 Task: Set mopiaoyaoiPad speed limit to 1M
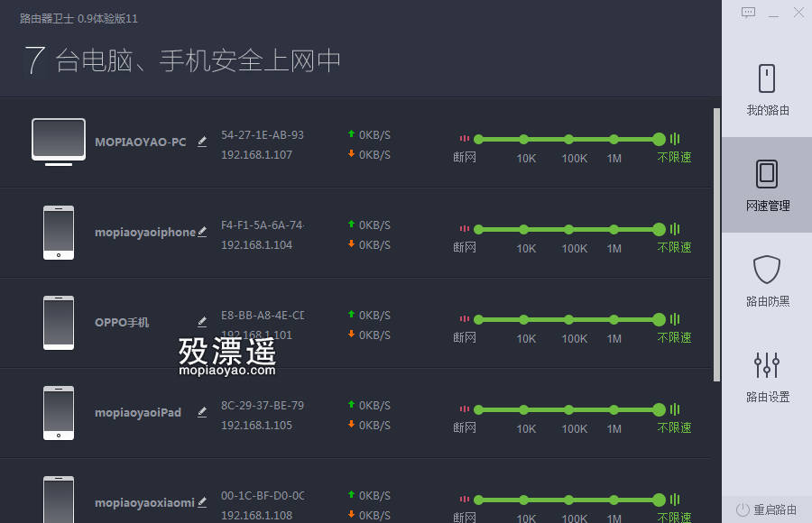point(614,409)
